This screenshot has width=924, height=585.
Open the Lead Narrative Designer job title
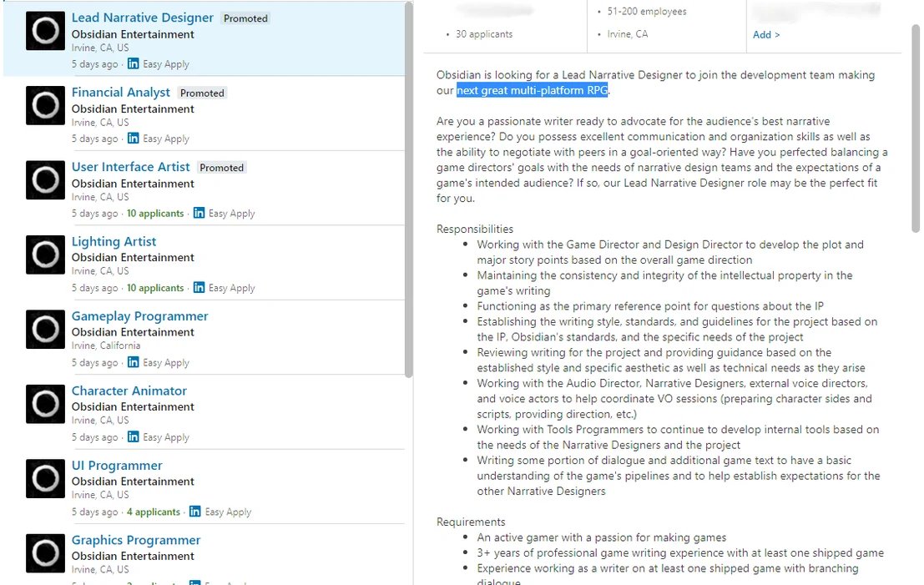tap(142, 18)
